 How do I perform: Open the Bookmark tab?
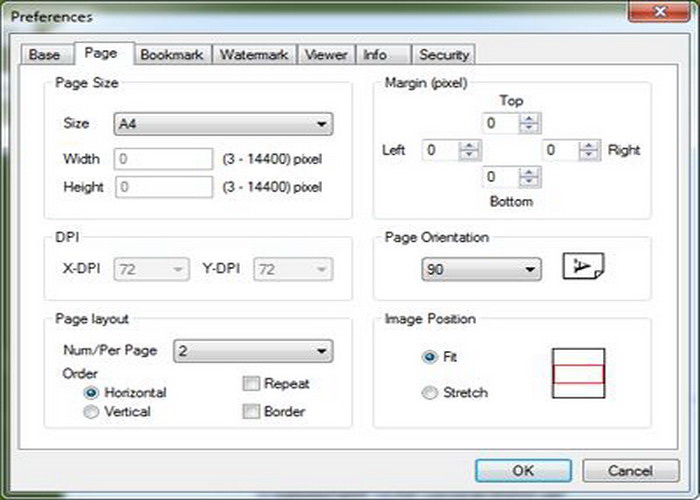point(173,55)
